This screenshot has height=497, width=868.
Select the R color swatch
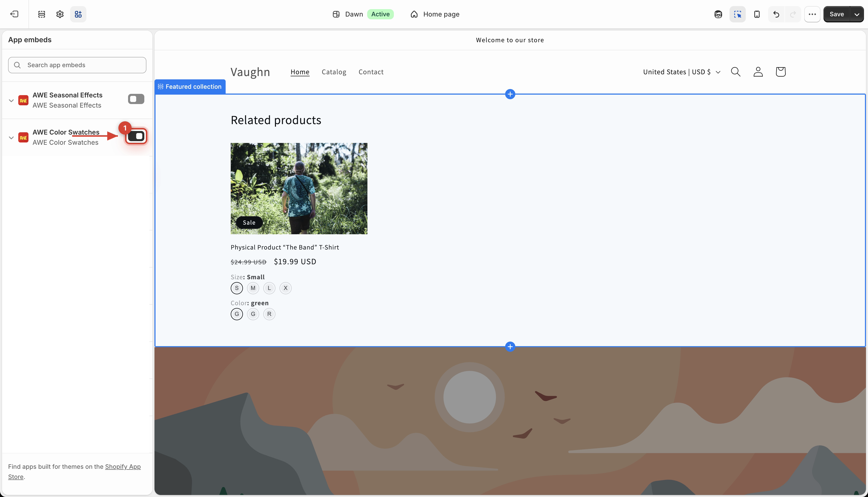click(x=269, y=314)
